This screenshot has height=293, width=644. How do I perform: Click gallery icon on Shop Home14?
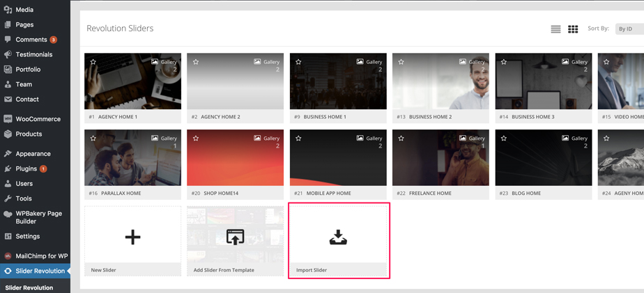click(x=257, y=138)
